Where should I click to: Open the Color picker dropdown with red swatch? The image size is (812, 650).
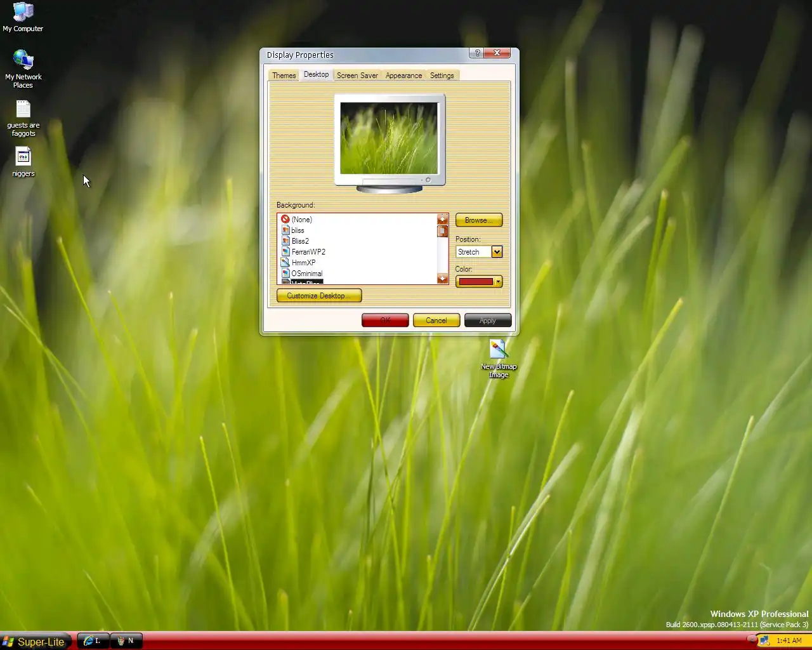point(479,281)
